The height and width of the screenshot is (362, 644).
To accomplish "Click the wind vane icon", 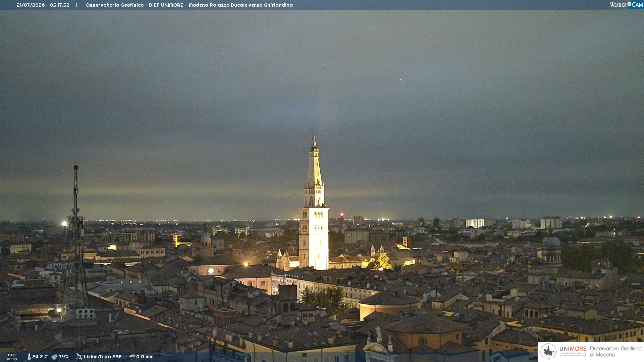I will [79, 357].
